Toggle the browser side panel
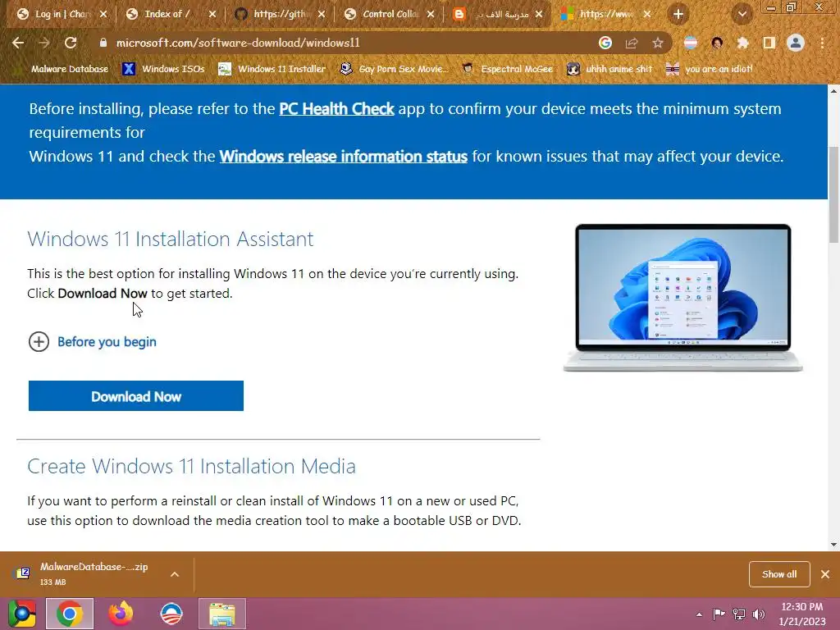This screenshot has height=630, width=840. click(769, 43)
